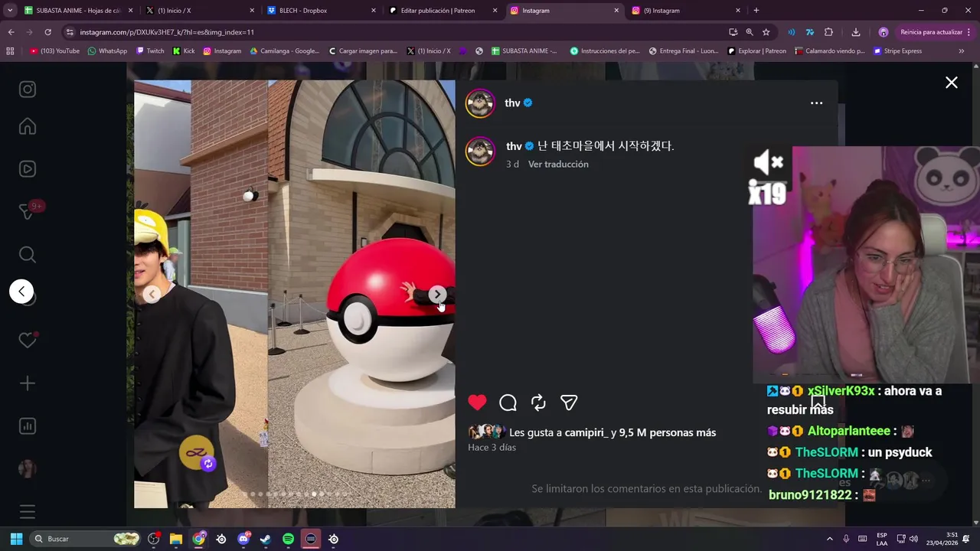Expand bookmarks overflow chevron
The width and height of the screenshot is (980, 551).
coord(962,51)
